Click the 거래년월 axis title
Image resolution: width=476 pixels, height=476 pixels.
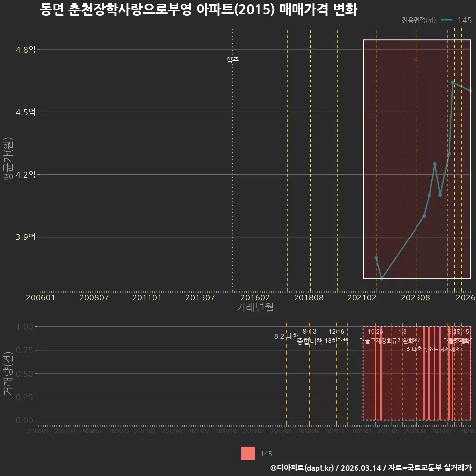255,307
